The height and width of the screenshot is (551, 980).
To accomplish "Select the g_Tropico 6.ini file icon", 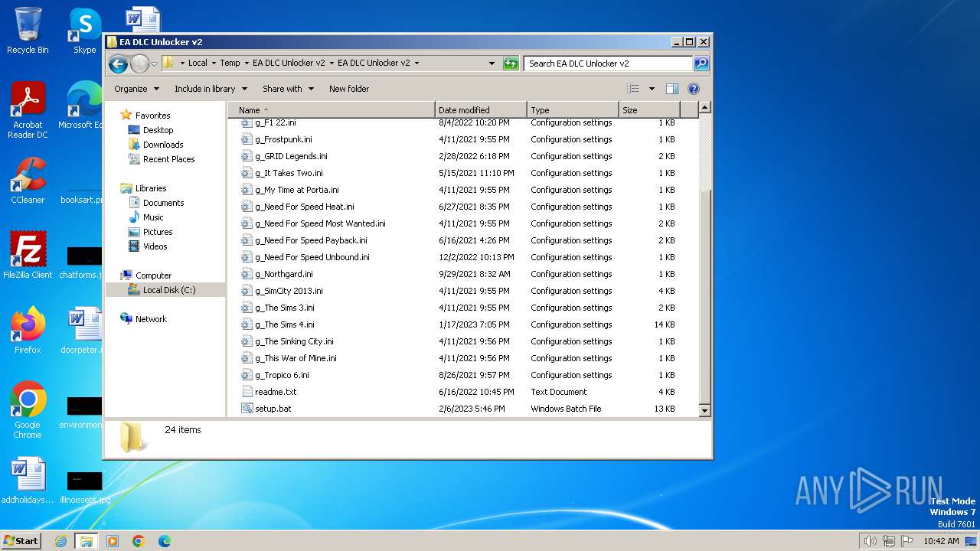I will click(x=247, y=375).
